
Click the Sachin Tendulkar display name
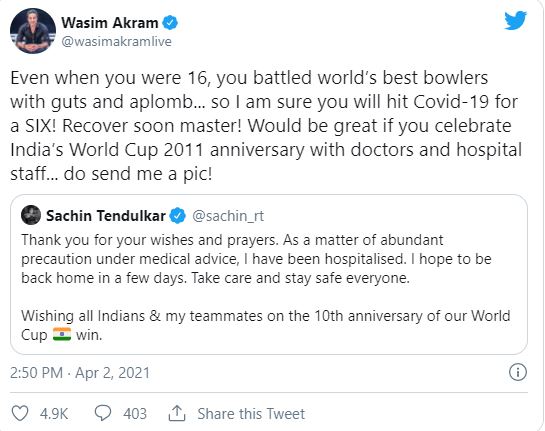click(x=106, y=216)
